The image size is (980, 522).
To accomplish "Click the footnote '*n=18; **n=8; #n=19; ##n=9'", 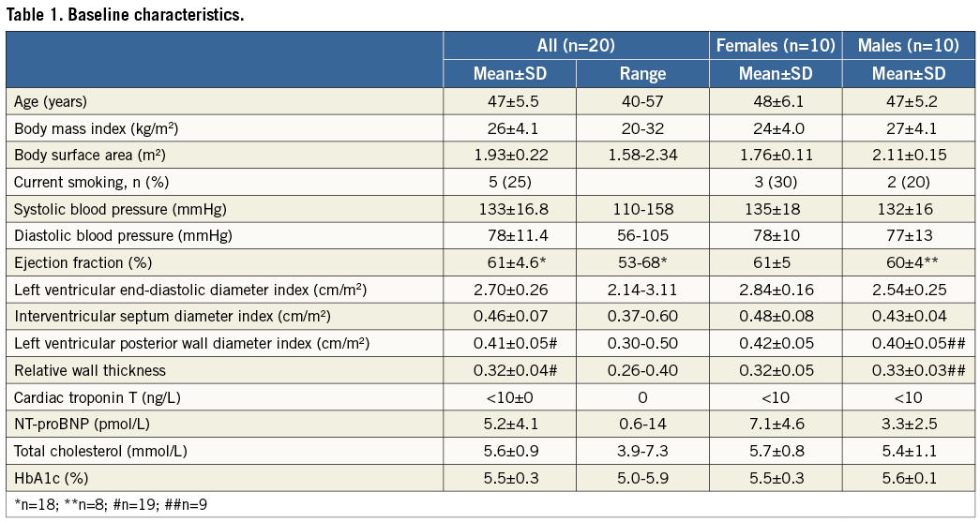I will [x=111, y=504].
